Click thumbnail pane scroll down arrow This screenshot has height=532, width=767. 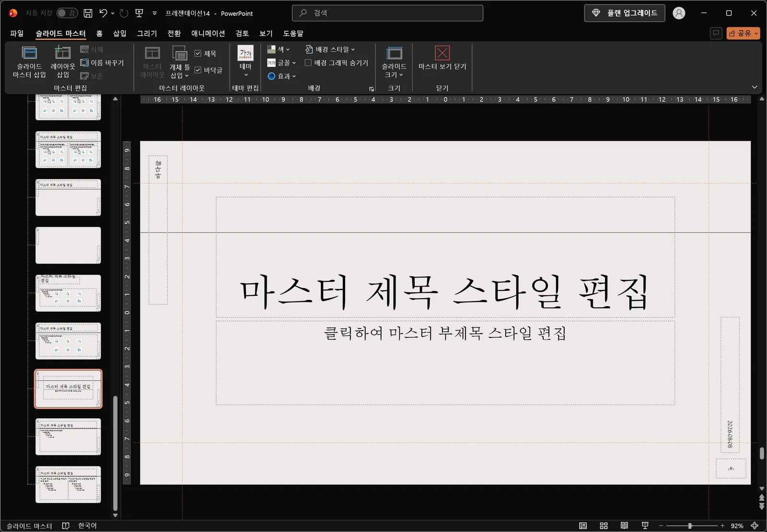click(x=115, y=516)
